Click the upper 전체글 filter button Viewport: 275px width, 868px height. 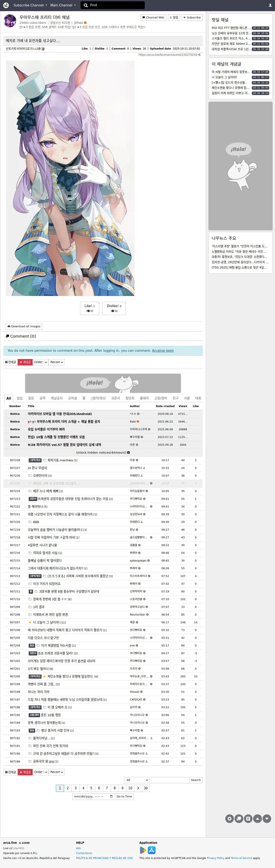10,362
